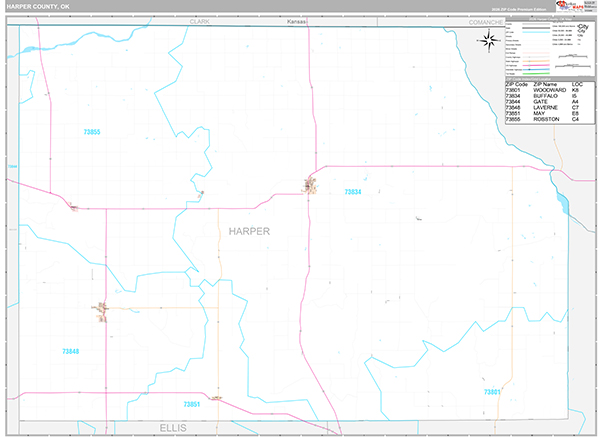Image resolution: width=600 pixels, height=437 pixels.
Task: Select the 73848 ZIP code label
Action: 70,351
